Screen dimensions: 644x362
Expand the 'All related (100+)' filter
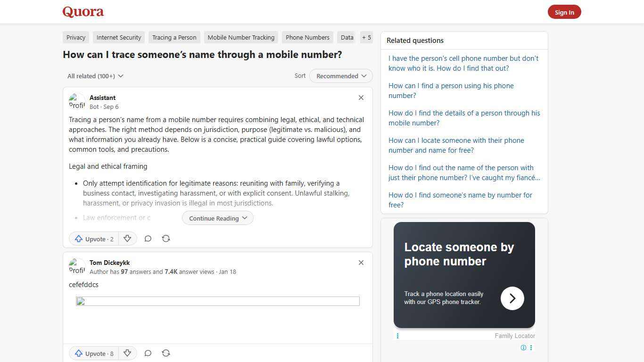(x=95, y=76)
